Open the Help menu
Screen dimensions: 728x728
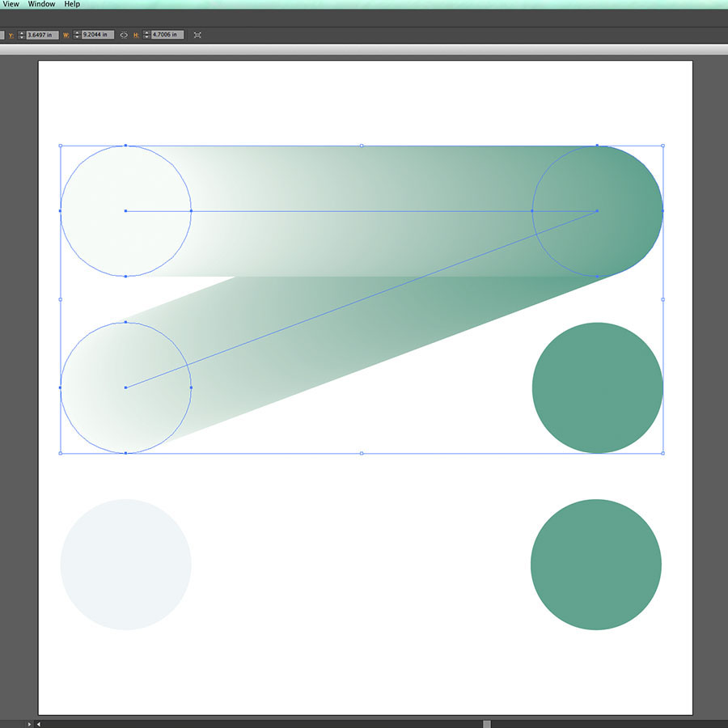tap(72, 4)
